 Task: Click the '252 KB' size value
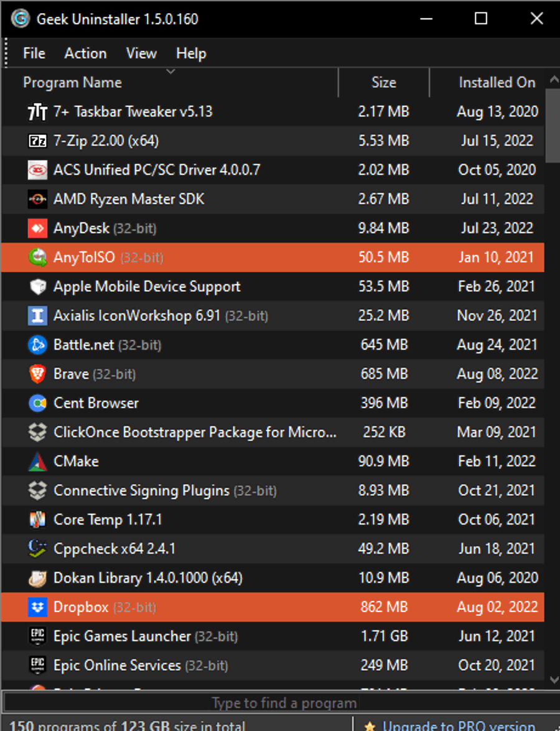tap(384, 432)
